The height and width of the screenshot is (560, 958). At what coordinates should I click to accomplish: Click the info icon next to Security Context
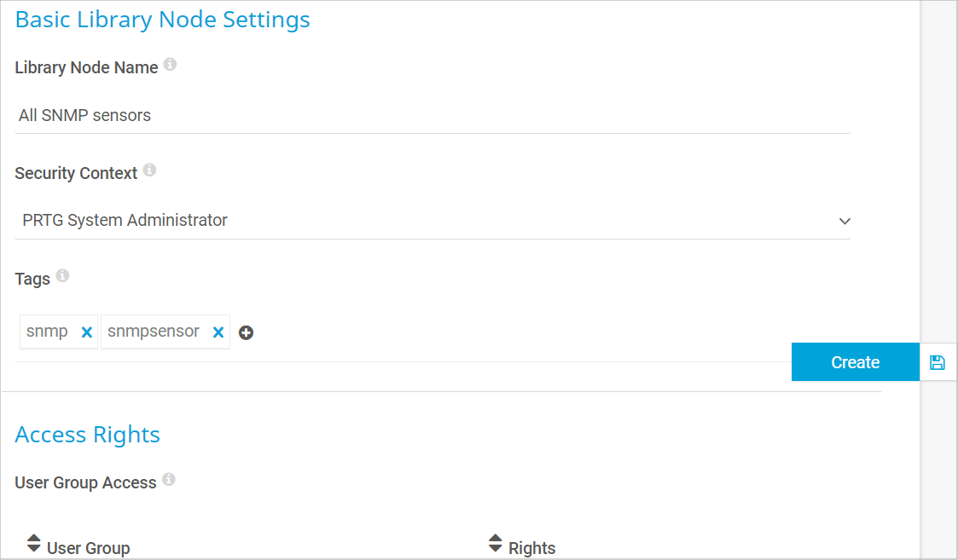pos(149,170)
